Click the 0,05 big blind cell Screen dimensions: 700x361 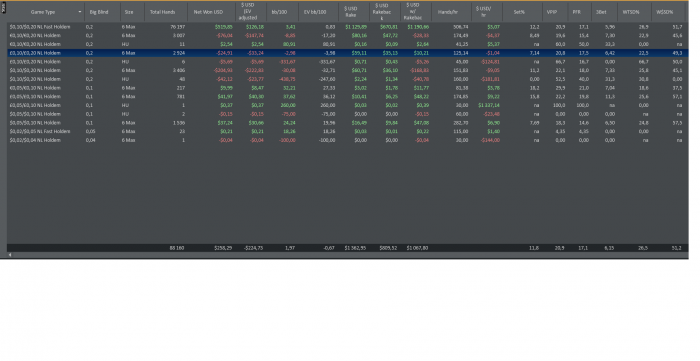[91, 132]
